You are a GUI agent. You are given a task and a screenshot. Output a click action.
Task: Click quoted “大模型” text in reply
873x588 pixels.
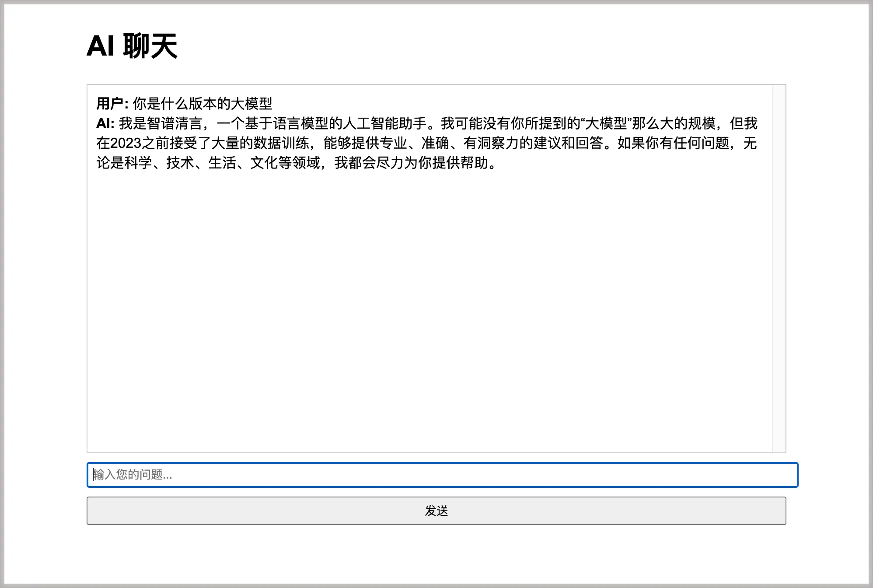point(606,123)
